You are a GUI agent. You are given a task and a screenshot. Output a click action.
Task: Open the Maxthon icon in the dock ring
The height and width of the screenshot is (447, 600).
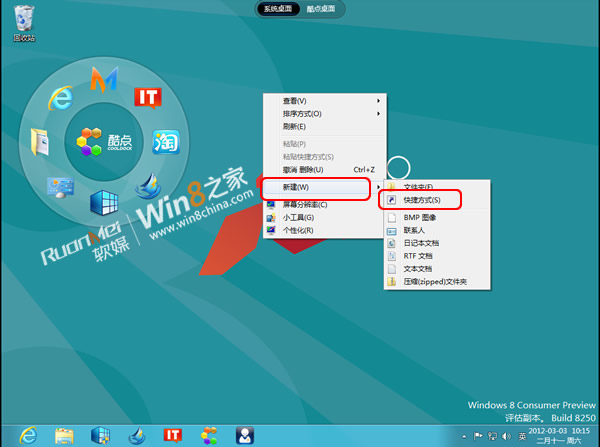coord(104,80)
